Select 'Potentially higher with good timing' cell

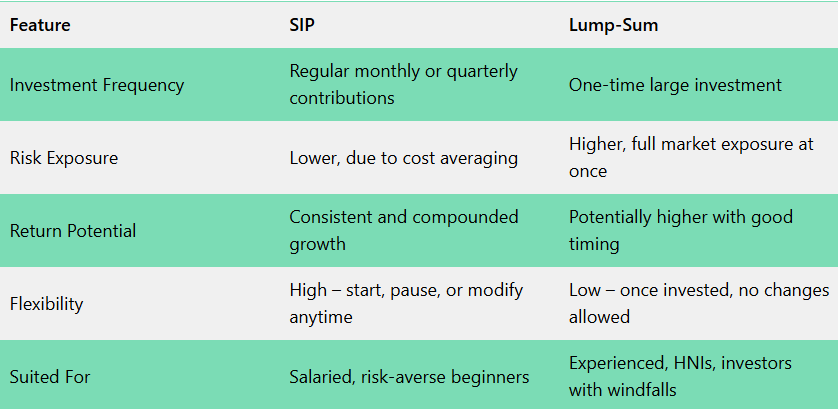[x=680, y=231]
